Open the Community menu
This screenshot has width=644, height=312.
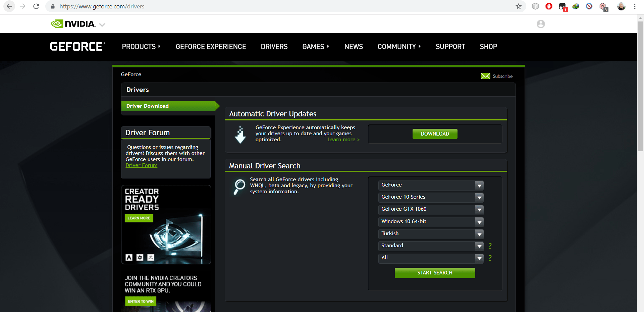pyautogui.click(x=399, y=47)
